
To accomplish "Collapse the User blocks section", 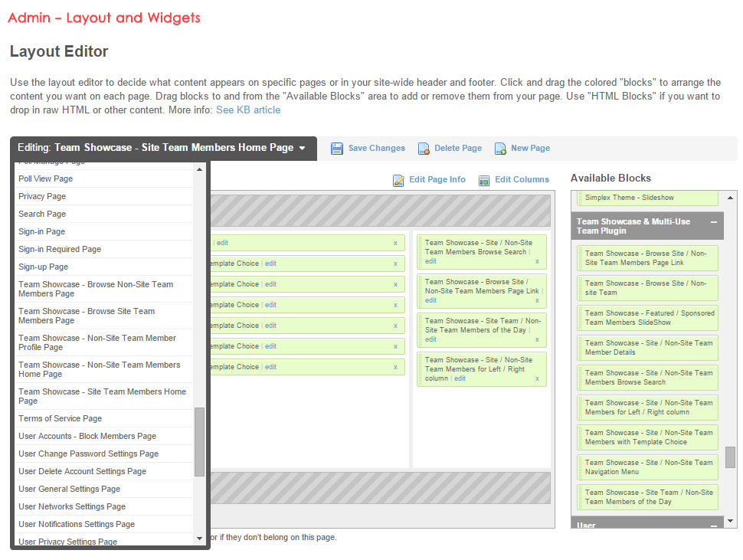I will click(713, 526).
